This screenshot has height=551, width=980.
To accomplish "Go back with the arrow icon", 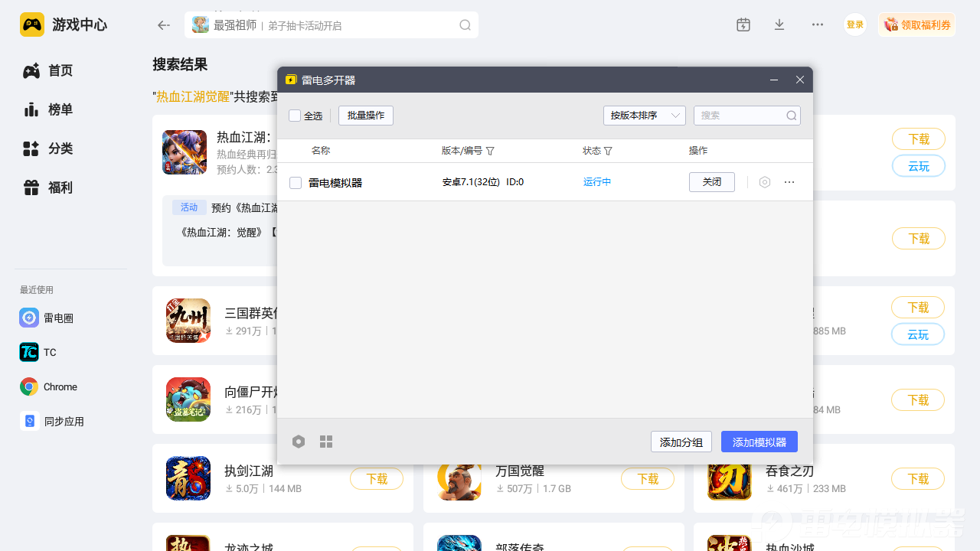I will click(163, 25).
